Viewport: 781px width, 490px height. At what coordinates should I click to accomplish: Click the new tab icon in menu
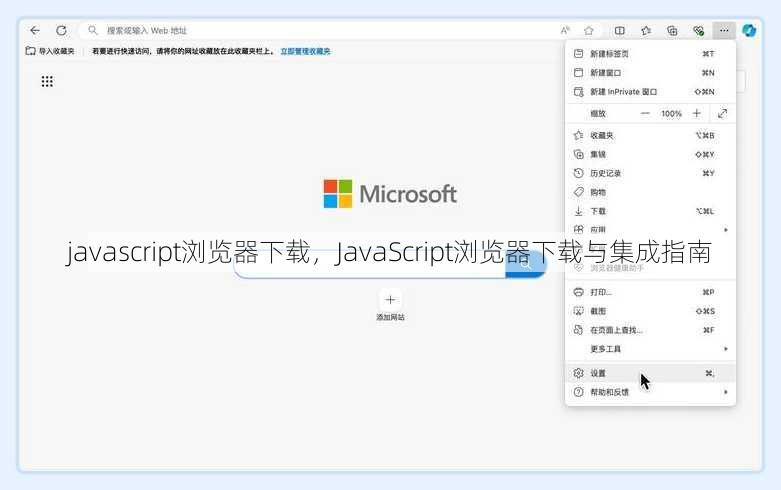point(578,54)
